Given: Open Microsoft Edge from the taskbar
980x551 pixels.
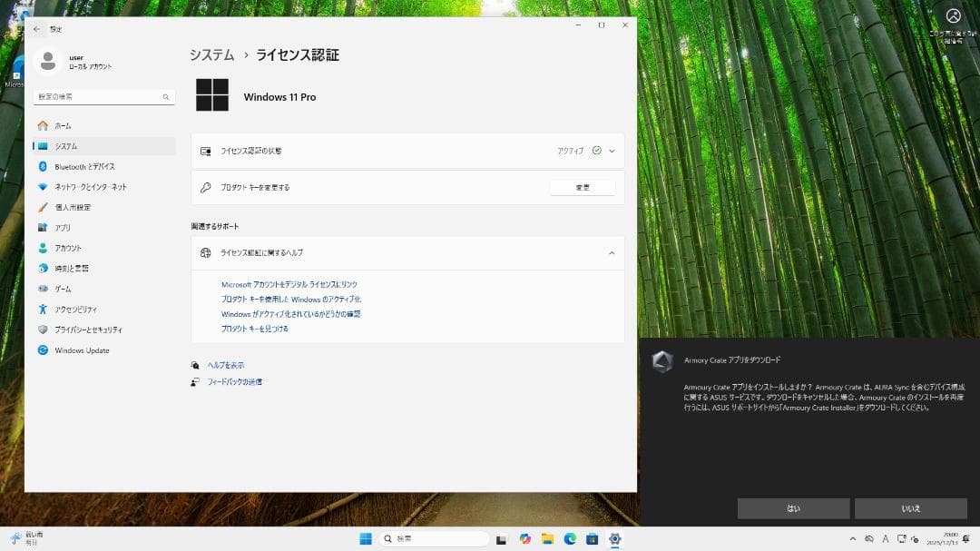Looking at the screenshot, I should (x=572, y=538).
